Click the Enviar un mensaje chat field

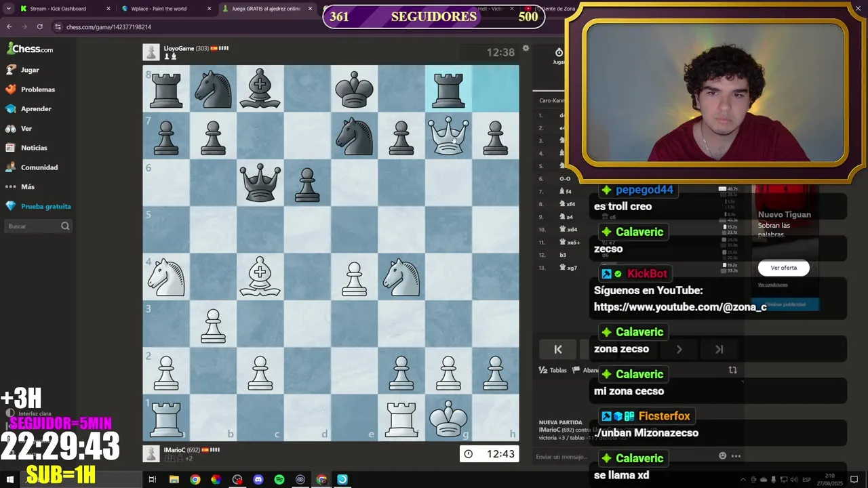click(x=560, y=457)
